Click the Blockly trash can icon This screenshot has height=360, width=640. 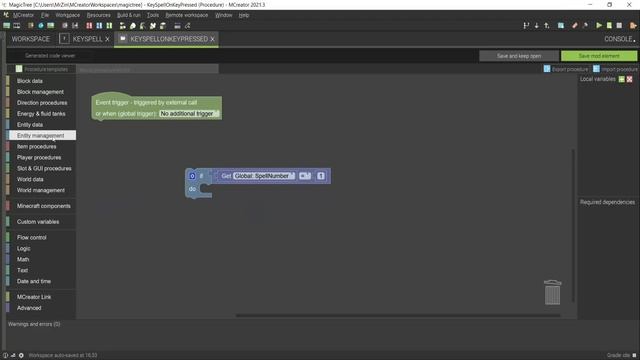(x=552, y=292)
